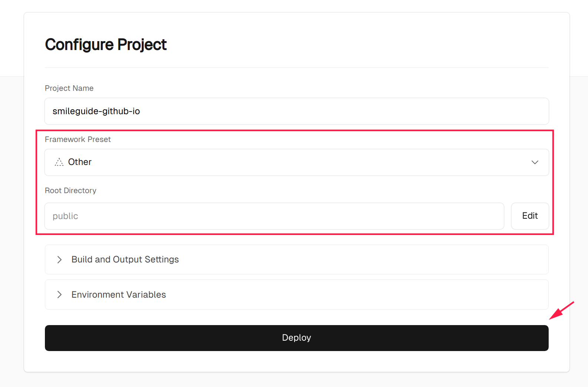588x387 pixels.
Task: Expand the Environment Variables section
Action: pos(296,295)
